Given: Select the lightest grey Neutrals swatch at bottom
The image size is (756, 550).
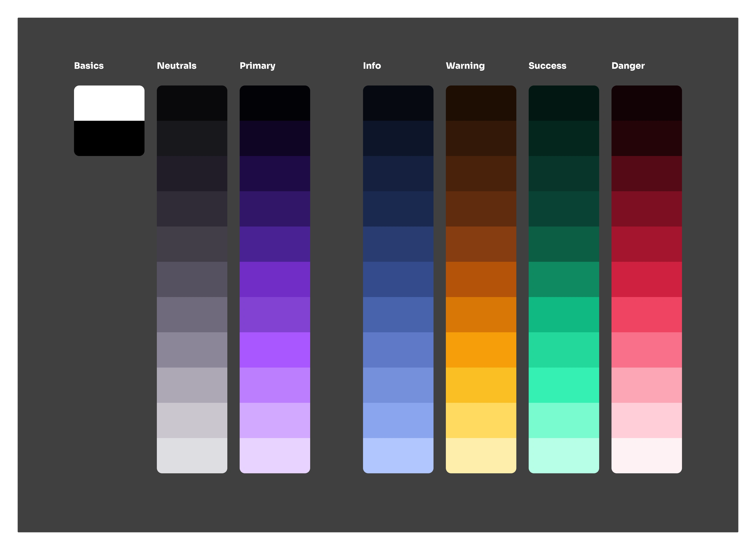Looking at the screenshot, I should pyautogui.click(x=192, y=455).
